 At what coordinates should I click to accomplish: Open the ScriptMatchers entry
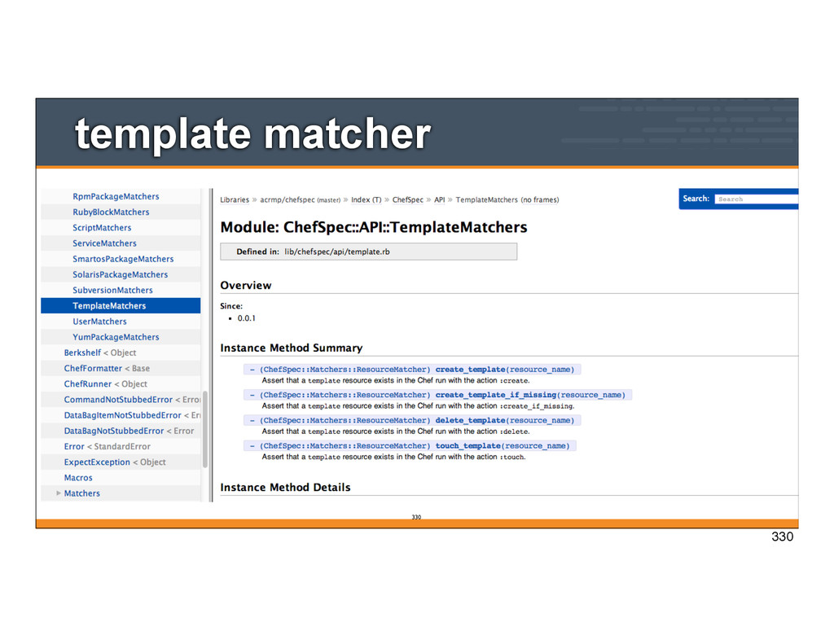102,228
